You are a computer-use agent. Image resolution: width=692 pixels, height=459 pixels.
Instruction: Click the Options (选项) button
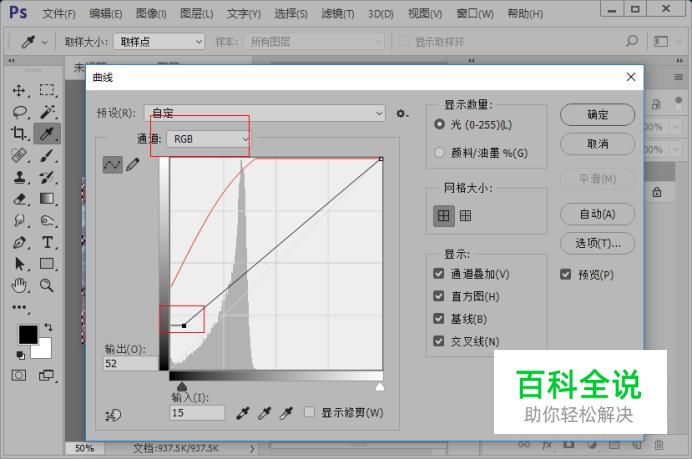[x=597, y=243]
